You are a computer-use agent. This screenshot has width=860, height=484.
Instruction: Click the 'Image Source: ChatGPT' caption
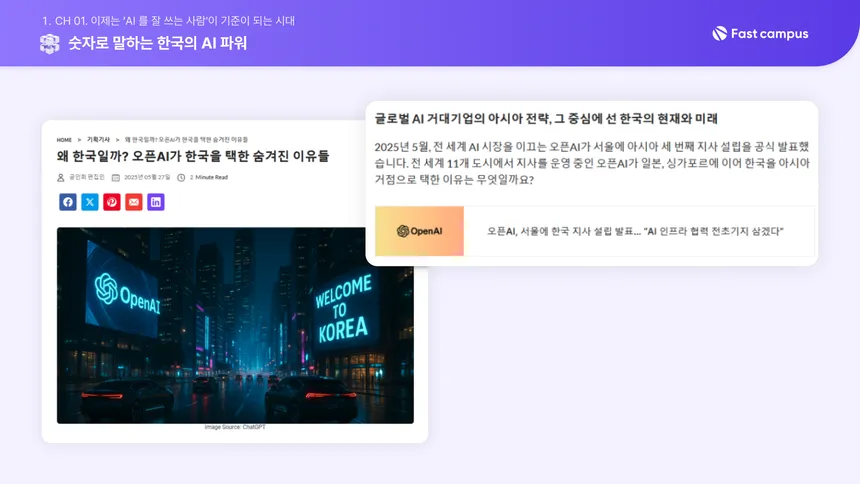pyautogui.click(x=235, y=427)
